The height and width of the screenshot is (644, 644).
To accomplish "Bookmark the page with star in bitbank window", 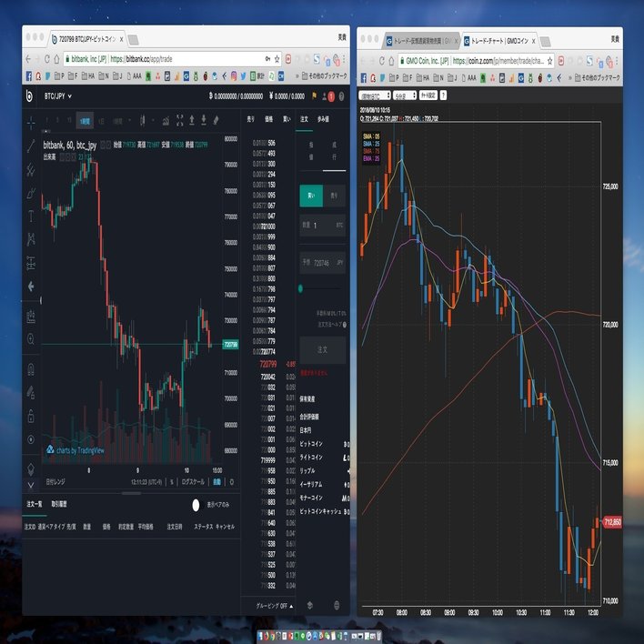I will click(x=277, y=59).
